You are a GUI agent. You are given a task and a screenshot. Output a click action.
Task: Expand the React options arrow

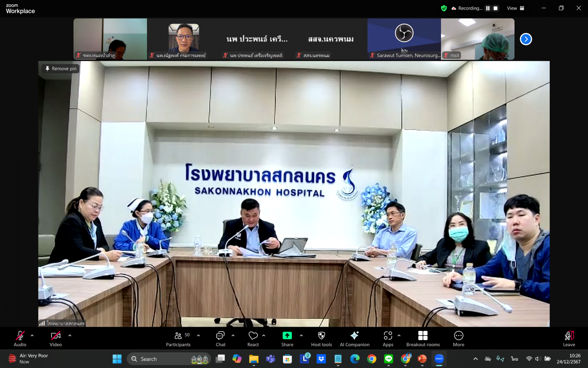point(264,336)
